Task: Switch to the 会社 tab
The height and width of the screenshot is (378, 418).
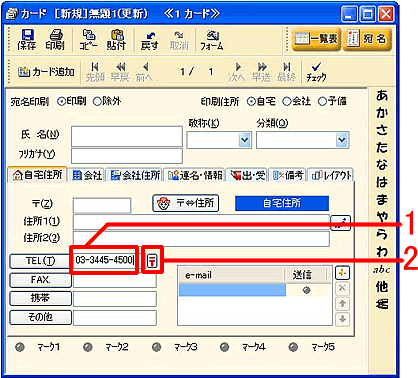Action: coord(87,175)
